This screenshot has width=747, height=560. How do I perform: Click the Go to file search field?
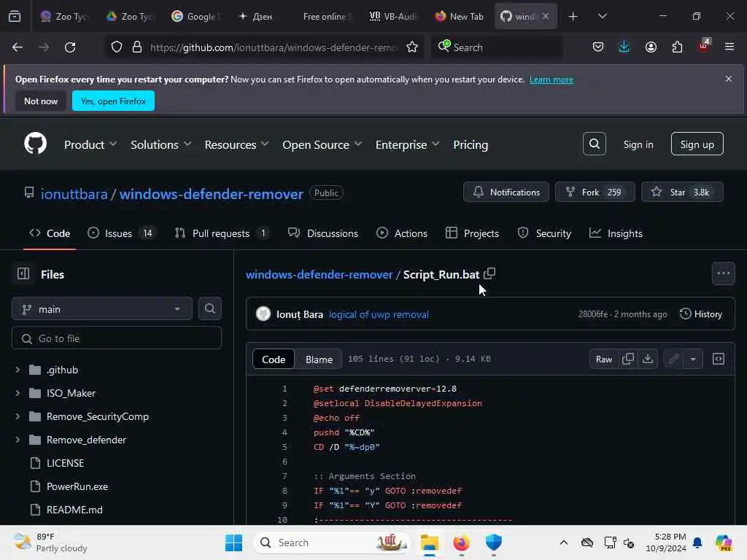click(117, 338)
